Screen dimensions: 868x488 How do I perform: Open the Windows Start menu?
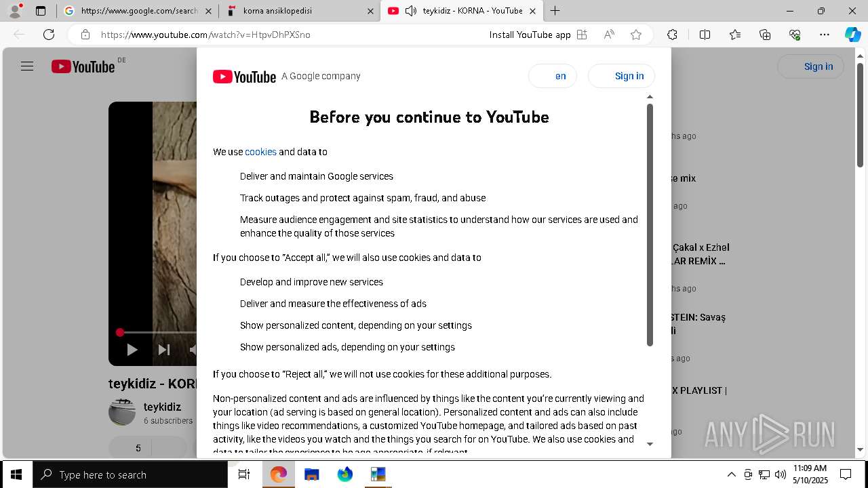(x=16, y=474)
